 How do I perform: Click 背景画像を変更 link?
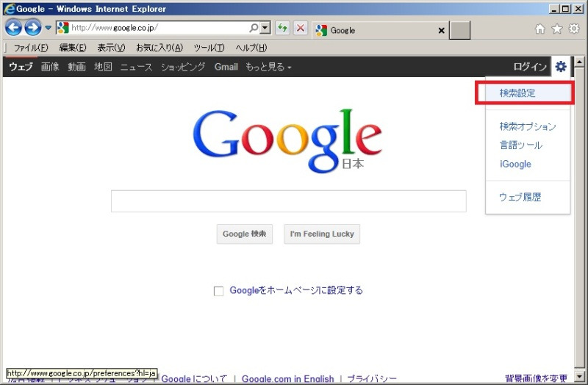(537, 378)
